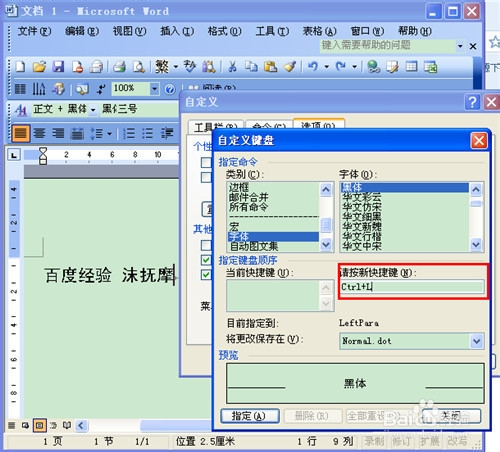The width and height of the screenshot is (500, 452).
Task: Open the 帮助 menu
Action: pos(415,31)
